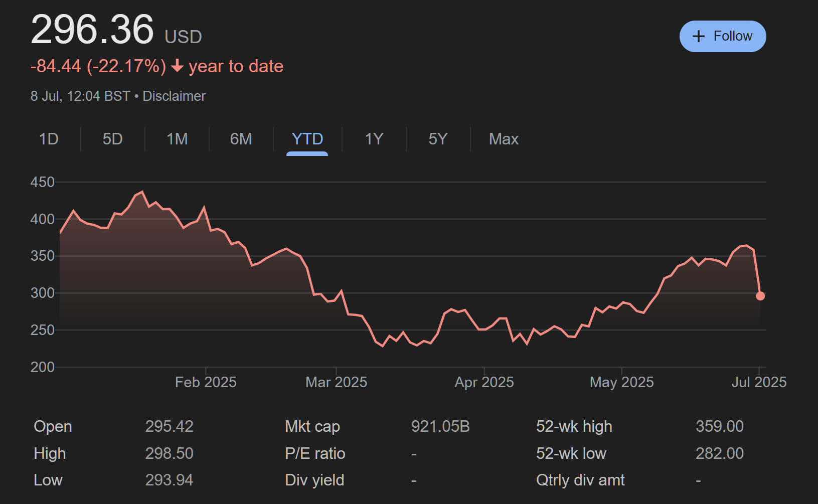Switch to the 5D chart range
This screenshot has width=818, height=504.
pos(112,139)
